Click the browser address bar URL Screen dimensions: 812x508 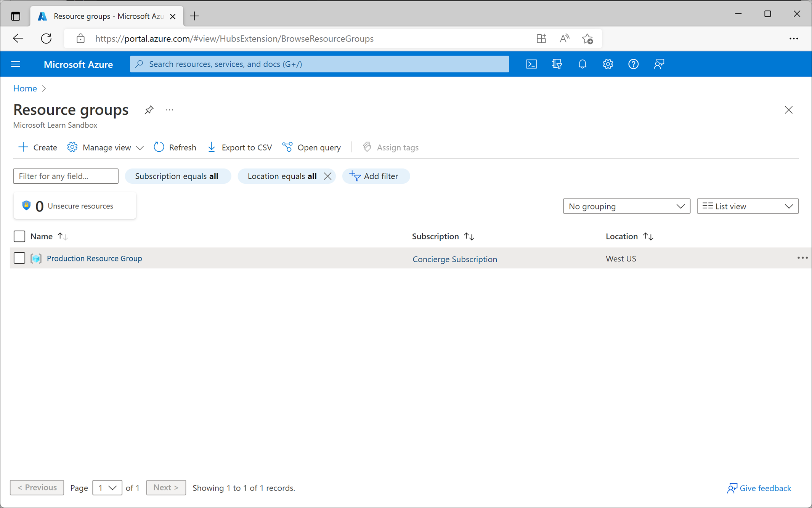(x=234, y=38)
